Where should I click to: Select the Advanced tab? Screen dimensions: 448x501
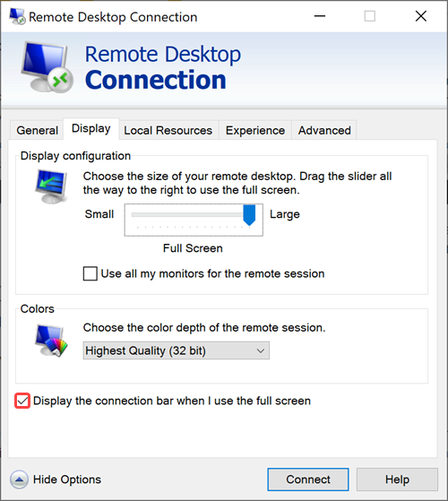324,130
